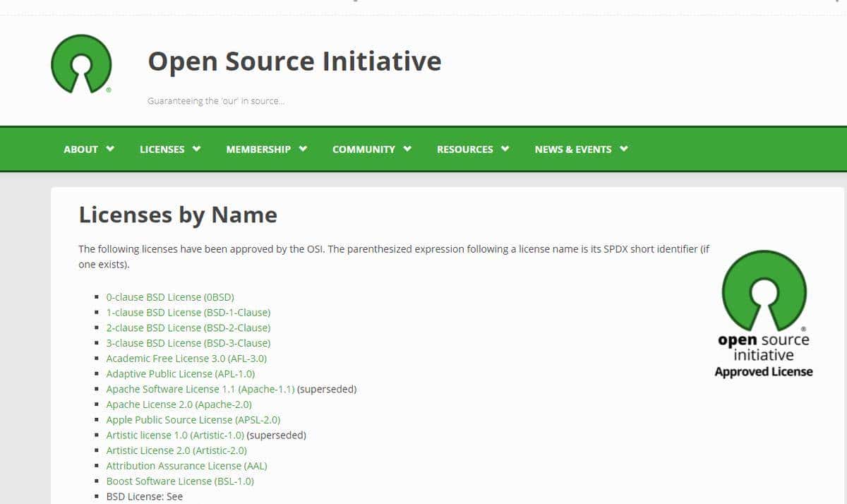Expand the Licenses menu chevron
This screenshot has width=847, height=504.
coord(197,149)
